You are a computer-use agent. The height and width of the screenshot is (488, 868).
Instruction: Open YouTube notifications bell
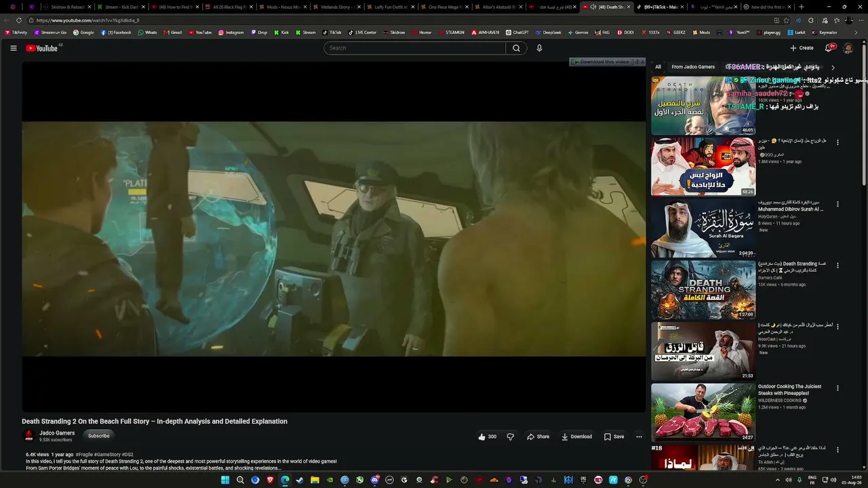[x=829, y=48]
